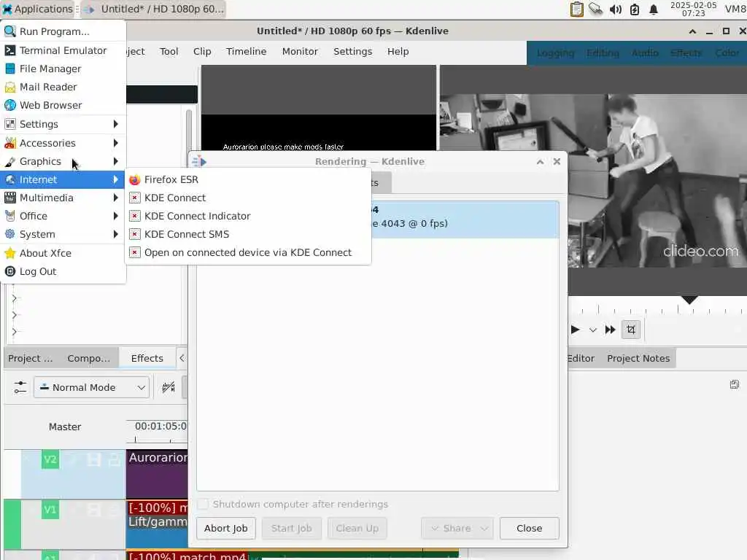
Task: Switch to Effects workspace layout
Action: click(686, 52)
